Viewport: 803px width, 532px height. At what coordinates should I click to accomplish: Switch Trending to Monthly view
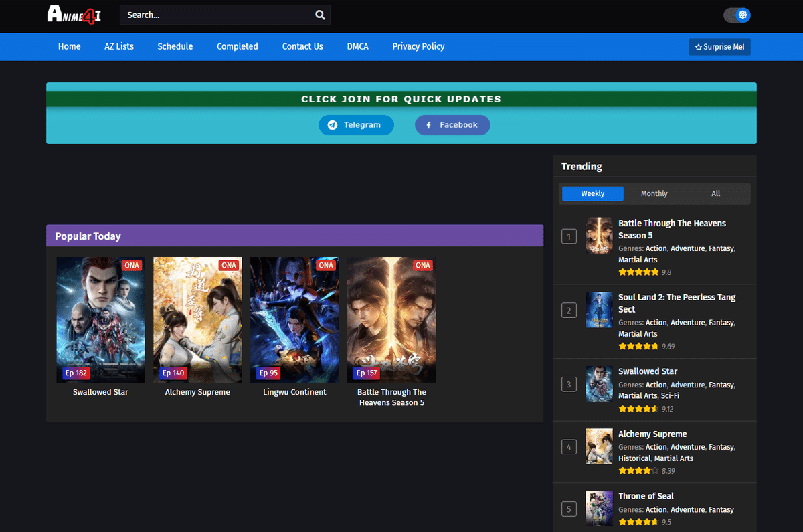tap(654, 193)
